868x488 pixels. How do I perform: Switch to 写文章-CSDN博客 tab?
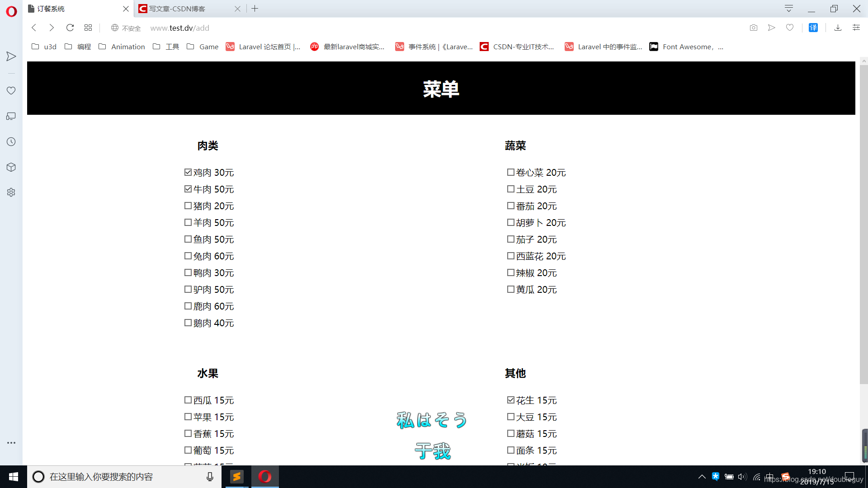(x=181, y=9)
